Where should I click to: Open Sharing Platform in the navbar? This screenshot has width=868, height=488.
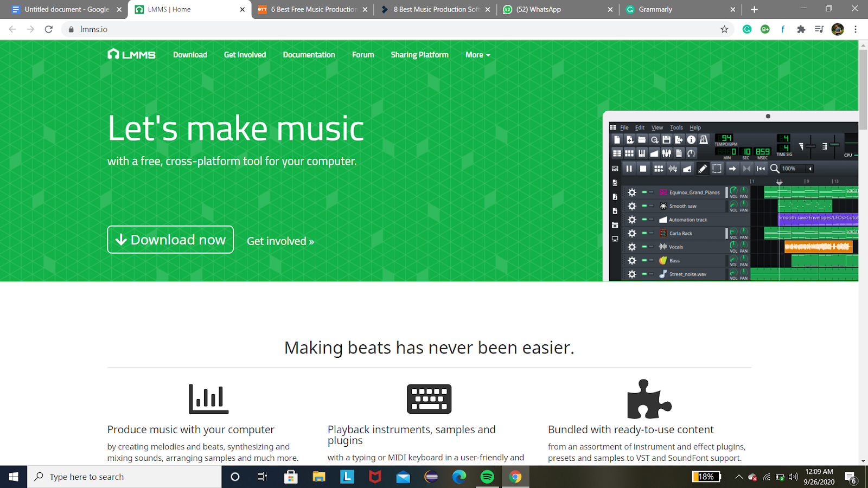[419, 55]
